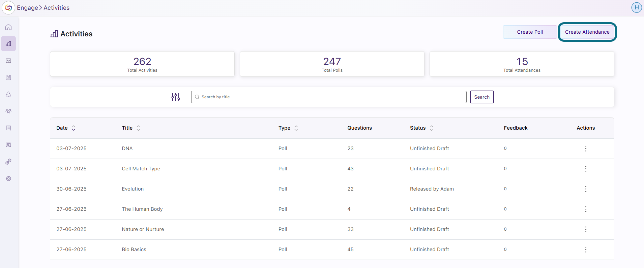Open actions menu for The Human Body row
The image size is (644, 268).
coord(586,209)
